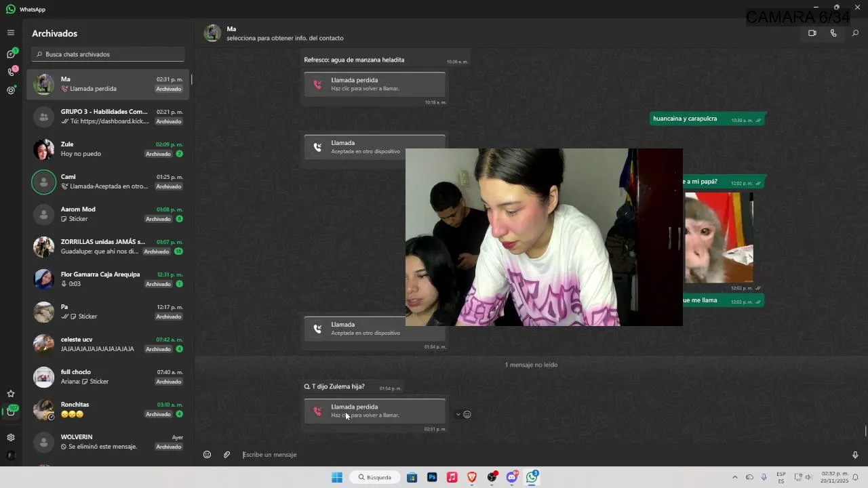Open Discord from taskbar

[x=512, y=477]
